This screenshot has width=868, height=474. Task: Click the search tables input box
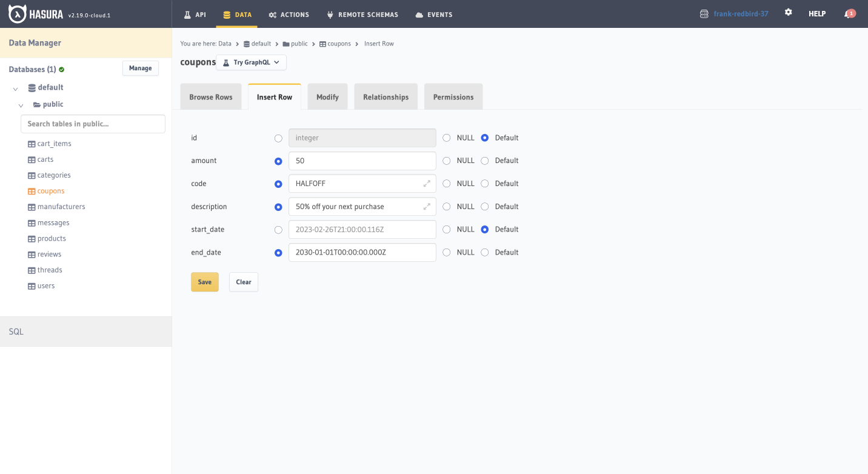tap(92, 124)
